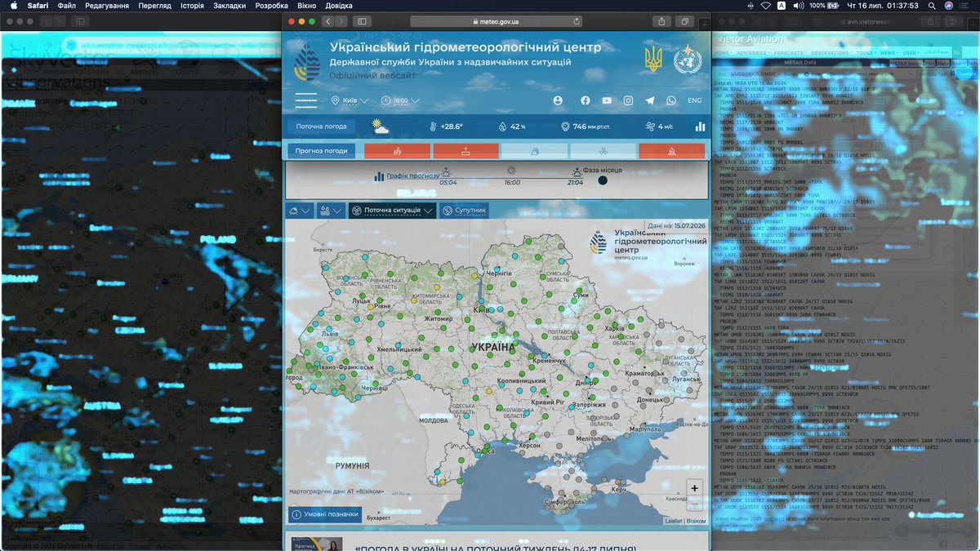This screenshot has width=980, height=551.
Task: Expand the Київ city dropdown
Action: [x=351, y=100]
